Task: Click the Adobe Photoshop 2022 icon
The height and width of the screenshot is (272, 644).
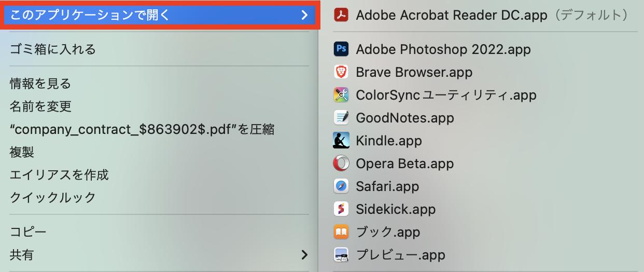Action: (x=341, y=49)
